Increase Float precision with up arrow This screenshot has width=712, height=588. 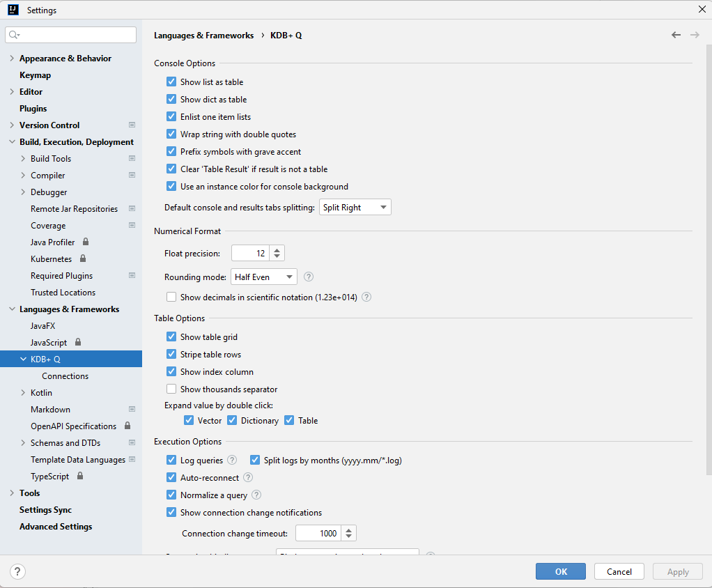tap(277, 249)
